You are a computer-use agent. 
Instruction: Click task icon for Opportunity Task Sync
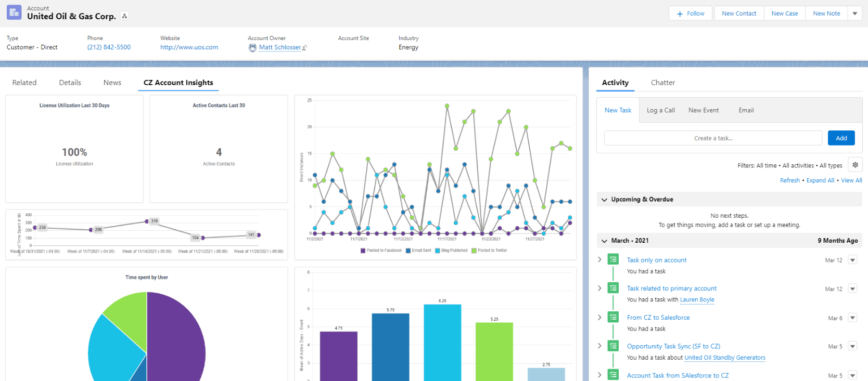614,346
